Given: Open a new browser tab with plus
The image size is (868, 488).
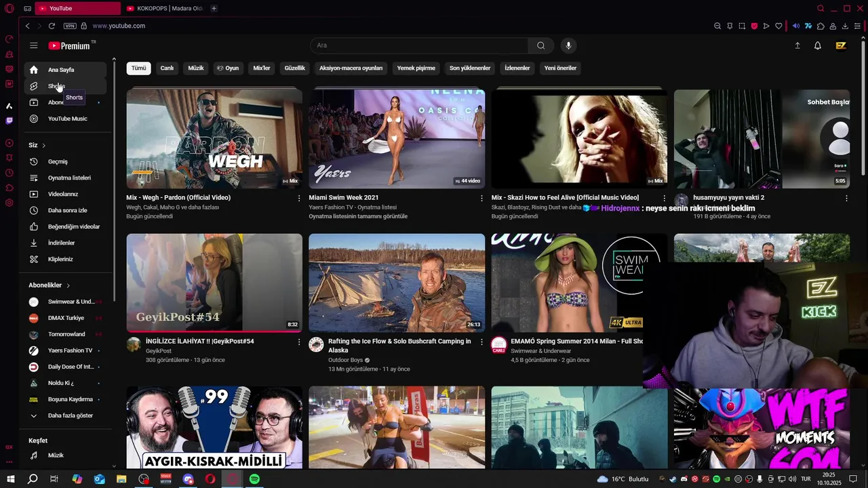Looking at the screenshot, I should (214, 8).
